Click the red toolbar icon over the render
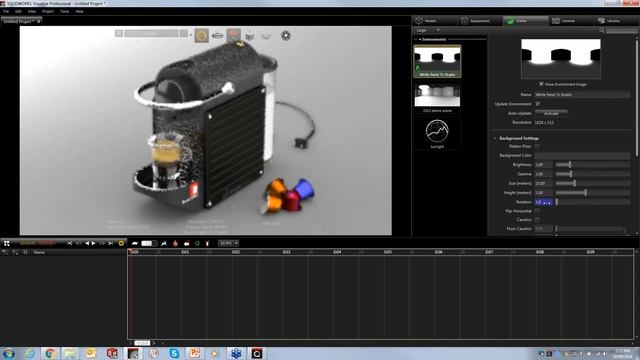 [233, 36]
